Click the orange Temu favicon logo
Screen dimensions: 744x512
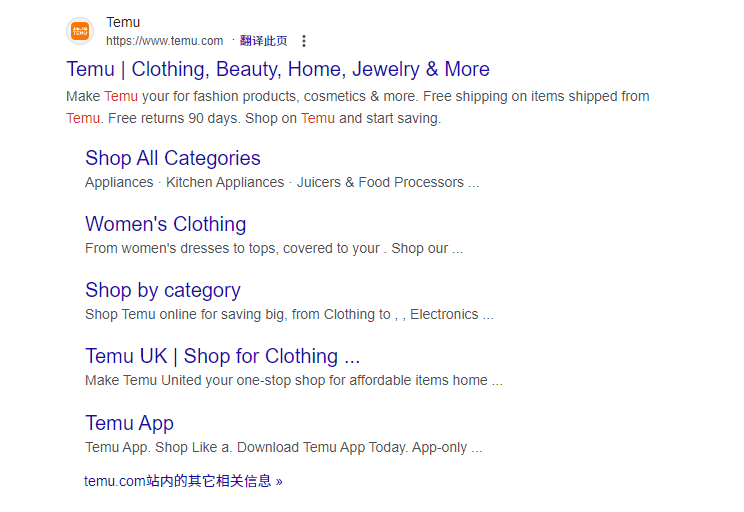click(x=80, y=31)
